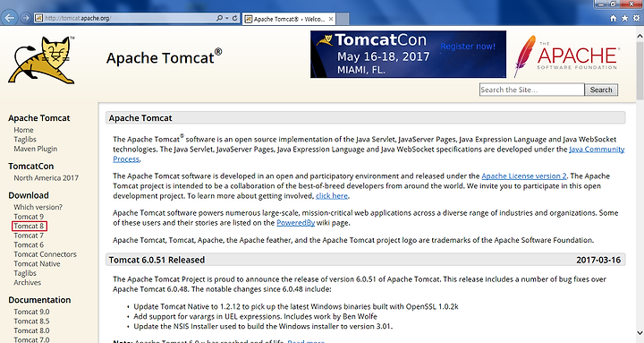The image size is (644, 343).
Task: Click the scrollbar down arrow
Action: click(640, 333)
